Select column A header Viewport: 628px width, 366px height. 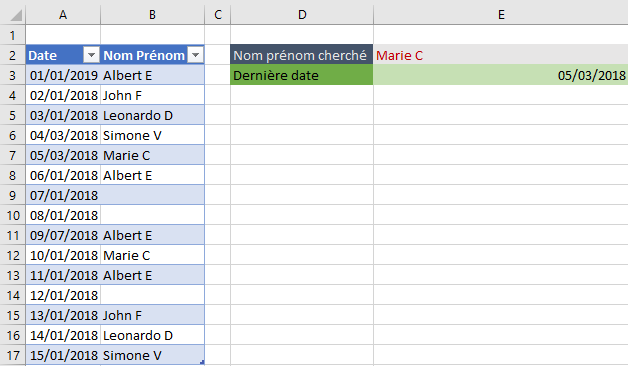click(x=63, y=15)
